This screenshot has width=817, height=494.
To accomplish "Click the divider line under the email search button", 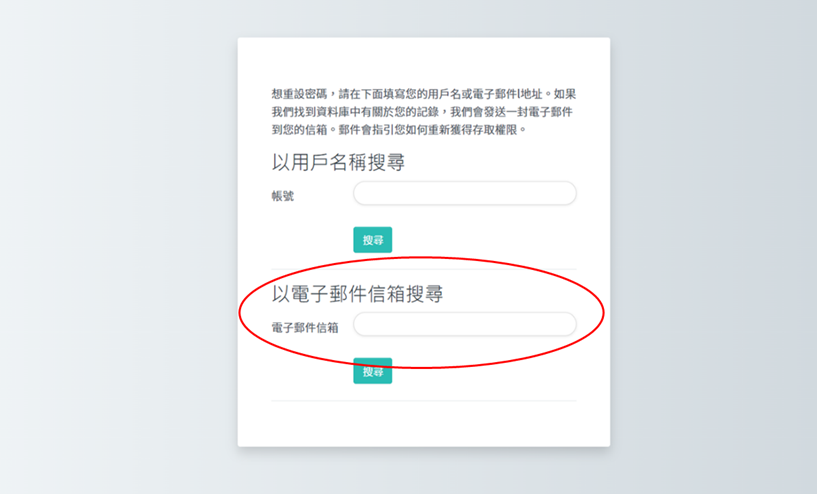I will point(424,401).
